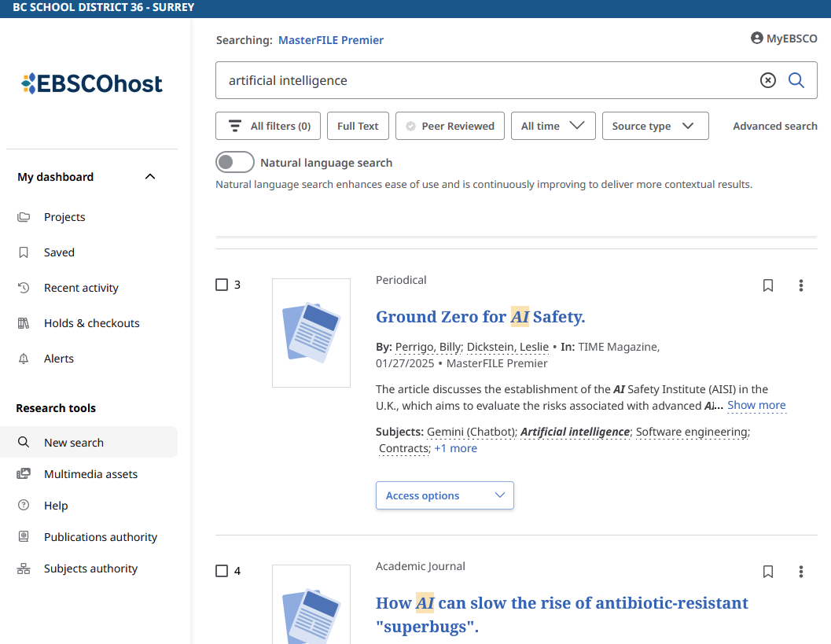Open Projects in the sidebar

click(64, 217)
